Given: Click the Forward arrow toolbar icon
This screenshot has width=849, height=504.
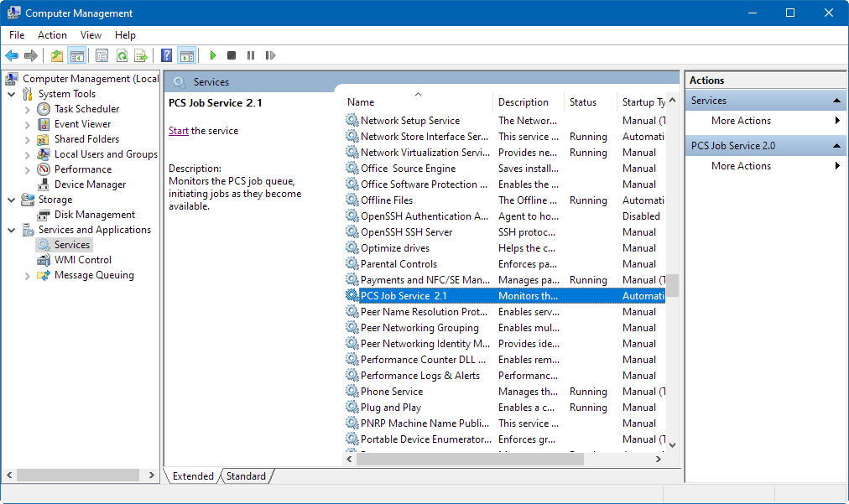Looking at the screenshot, I should [x=31, y=55].
